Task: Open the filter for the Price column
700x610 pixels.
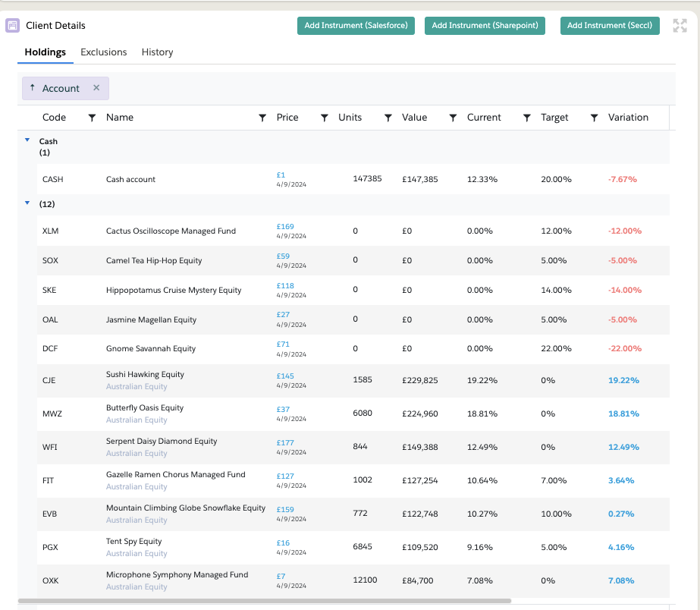Action: (324, 118)
